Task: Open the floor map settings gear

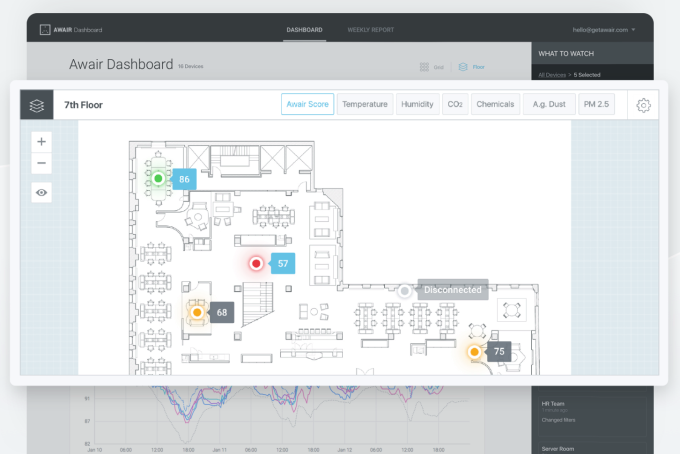Action: [643, 104]
